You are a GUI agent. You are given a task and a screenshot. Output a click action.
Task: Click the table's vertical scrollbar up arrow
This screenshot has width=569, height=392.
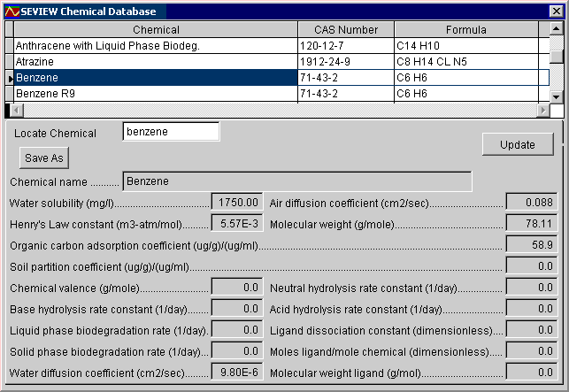[x=556, y=28]
